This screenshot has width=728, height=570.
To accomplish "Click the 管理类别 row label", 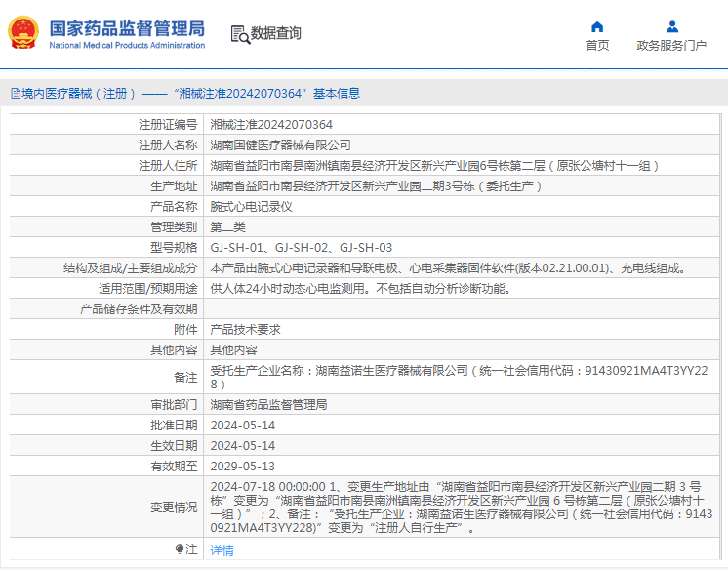I will click(x=174, y=226).
